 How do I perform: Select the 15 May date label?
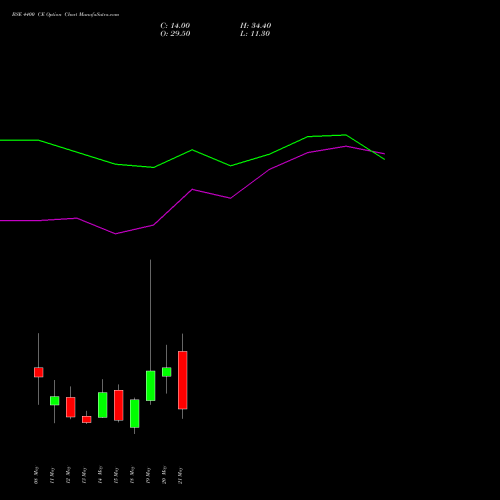pos(116,475)
